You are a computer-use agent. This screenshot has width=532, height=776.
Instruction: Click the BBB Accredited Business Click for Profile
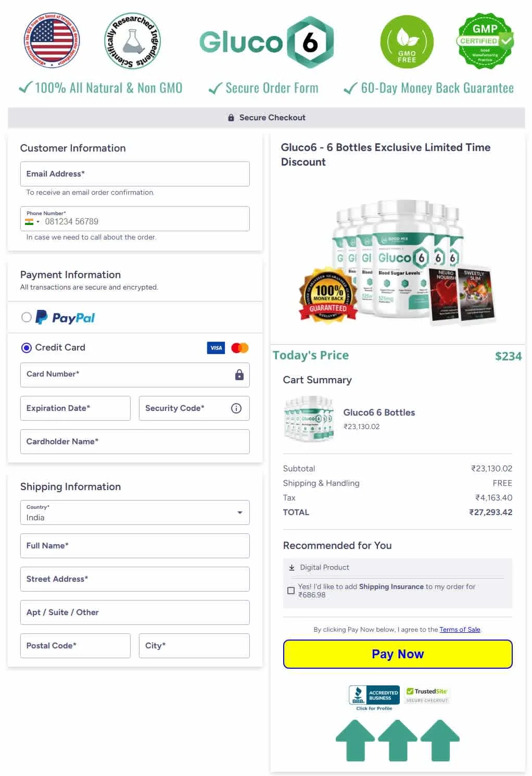(x=373, y=695)
